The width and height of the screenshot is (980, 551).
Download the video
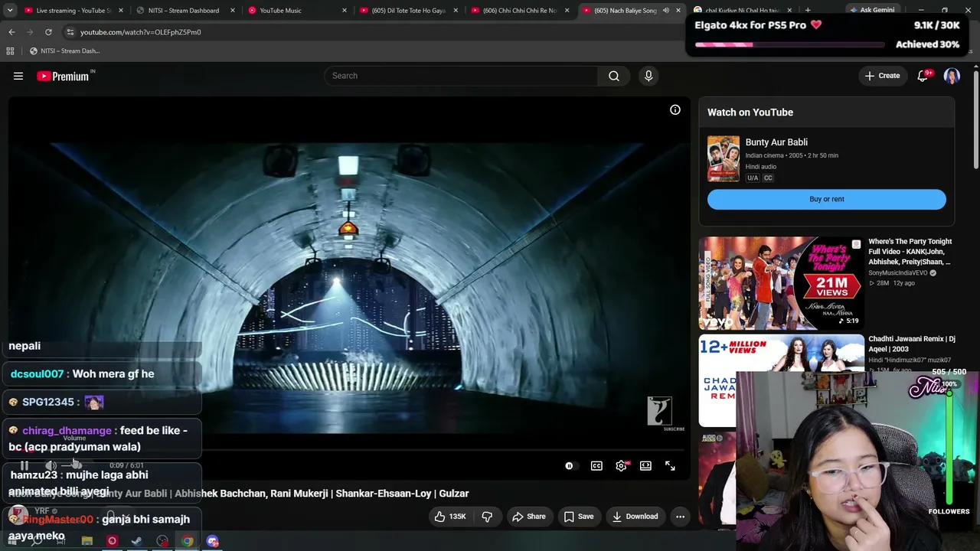pos(635,517)
